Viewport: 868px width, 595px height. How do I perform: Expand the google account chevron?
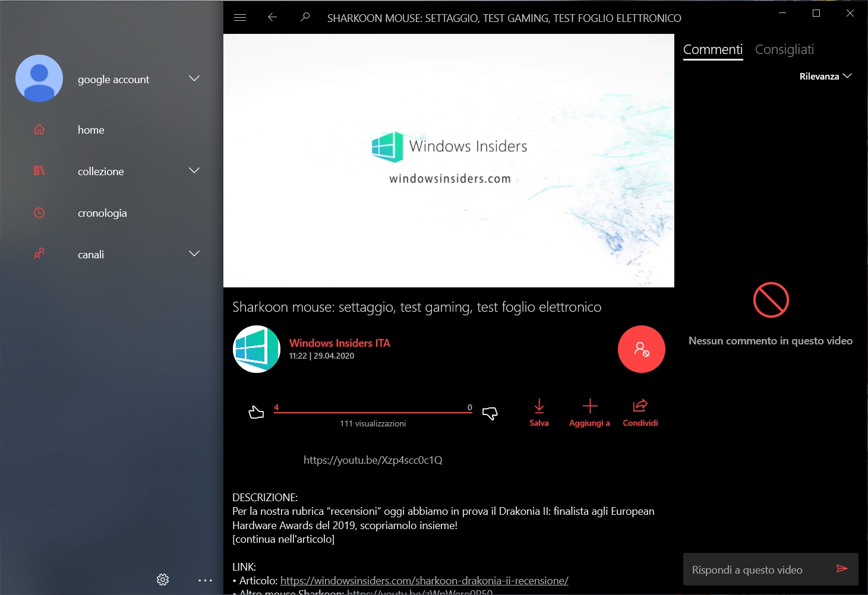point(194,78)
